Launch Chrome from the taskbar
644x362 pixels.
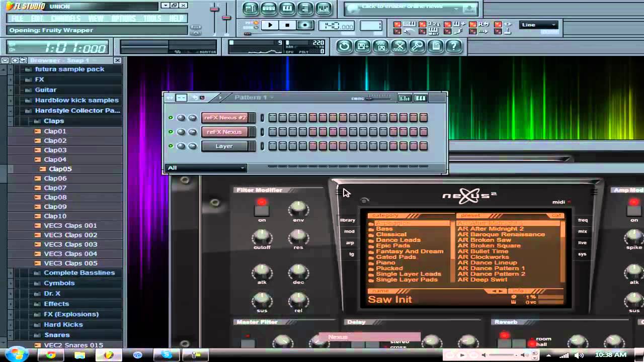pyautogui.click(x=50, y=355)
